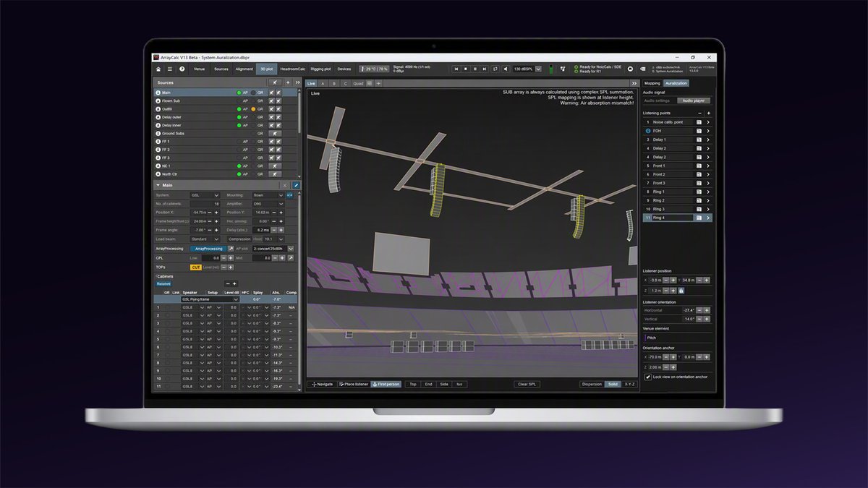The height and width of the screenshot is (488, 868).
Task: Switch to the HeadroomCalc tab
Action: [x=293, y=69]
